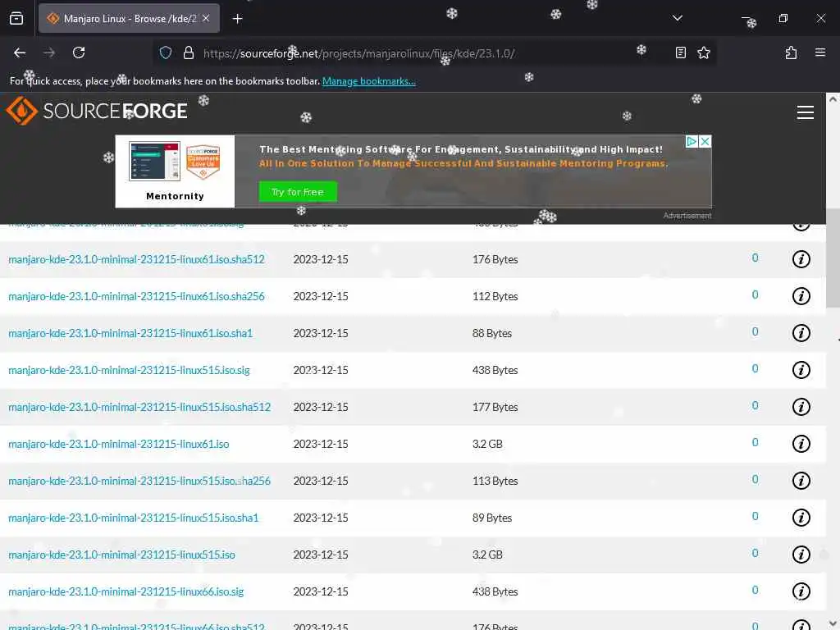Image resolution: width=840 pixels, height=630 pixels.
Task: Click download count for linux61.iso.sha512
Action: [x=755, y=258]
